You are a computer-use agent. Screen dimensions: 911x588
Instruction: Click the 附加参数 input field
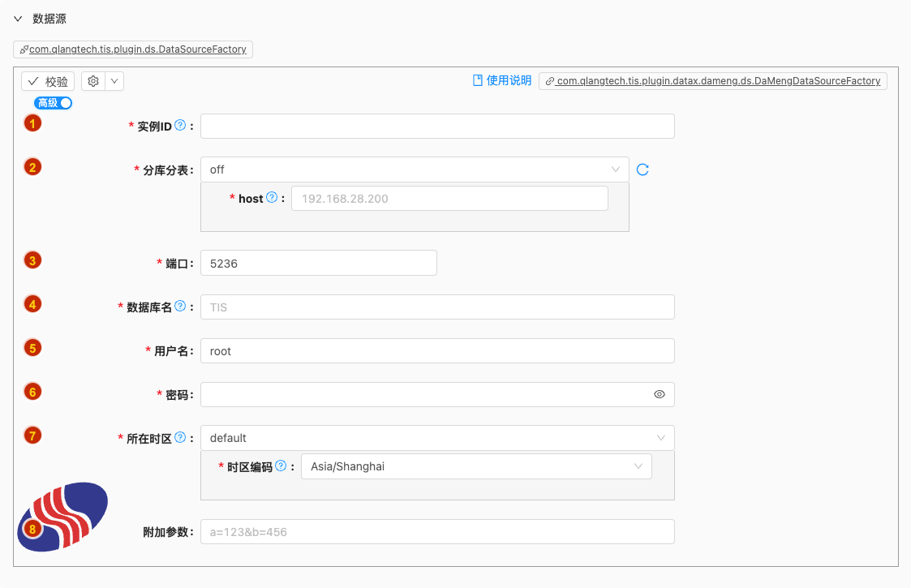click(x=437, y=532)
